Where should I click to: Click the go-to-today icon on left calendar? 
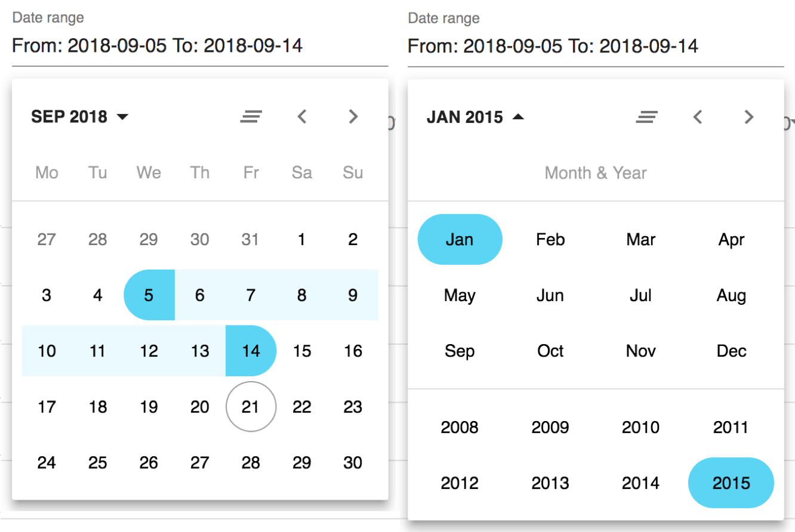tap(251, 116)
